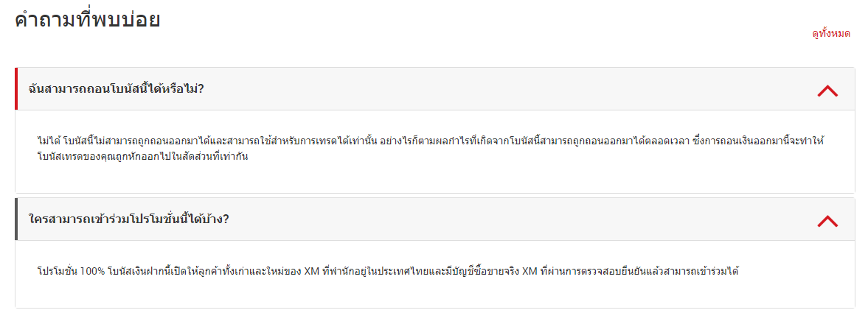
Task: Click the dark gray accent bar on second question
Action: tap(16, 219)
